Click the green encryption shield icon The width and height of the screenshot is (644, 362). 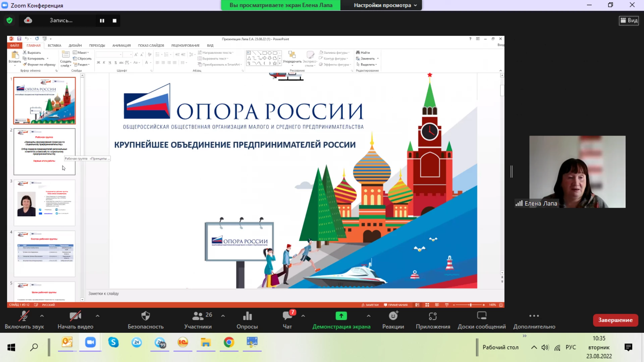pos(9,20)
